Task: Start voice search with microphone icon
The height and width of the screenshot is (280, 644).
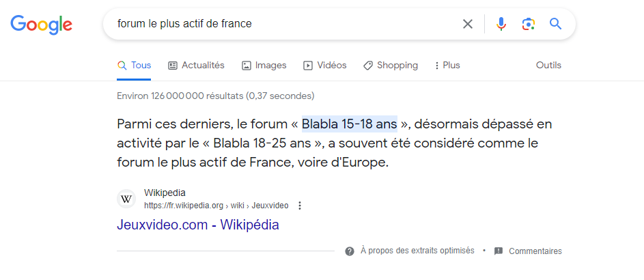Action: click(x=501, y=24)
